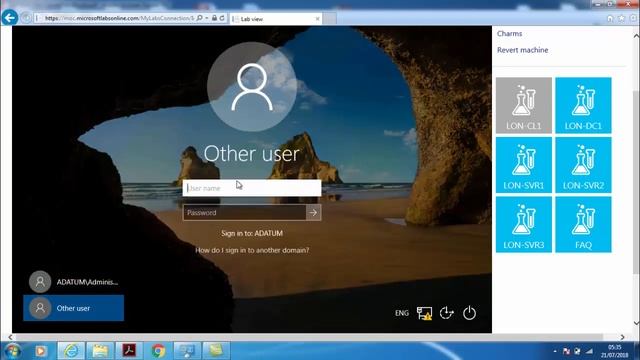640x360 pixels.
Task: Click the horizontal scrollbar left arrow
Action: click(10, 337)
